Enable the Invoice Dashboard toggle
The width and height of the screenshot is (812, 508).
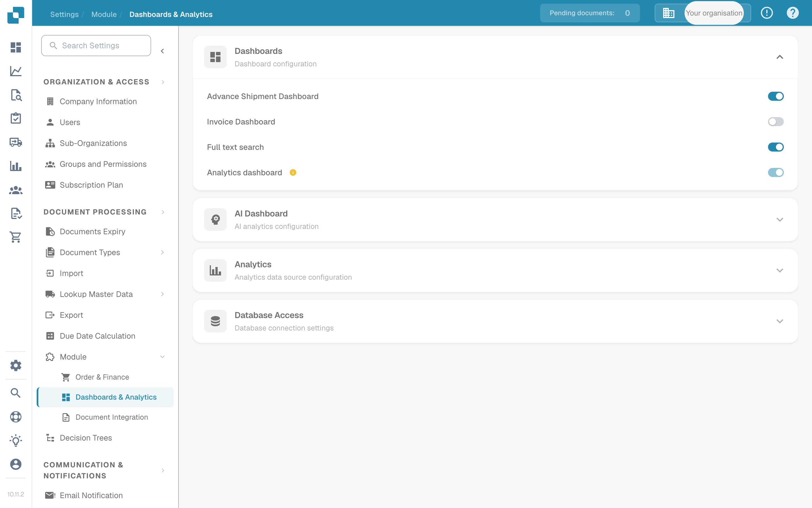pos(776,122)
